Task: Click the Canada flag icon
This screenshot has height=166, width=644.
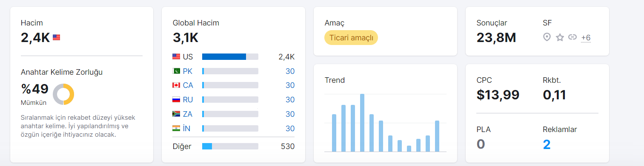Action: click(176, 85)
